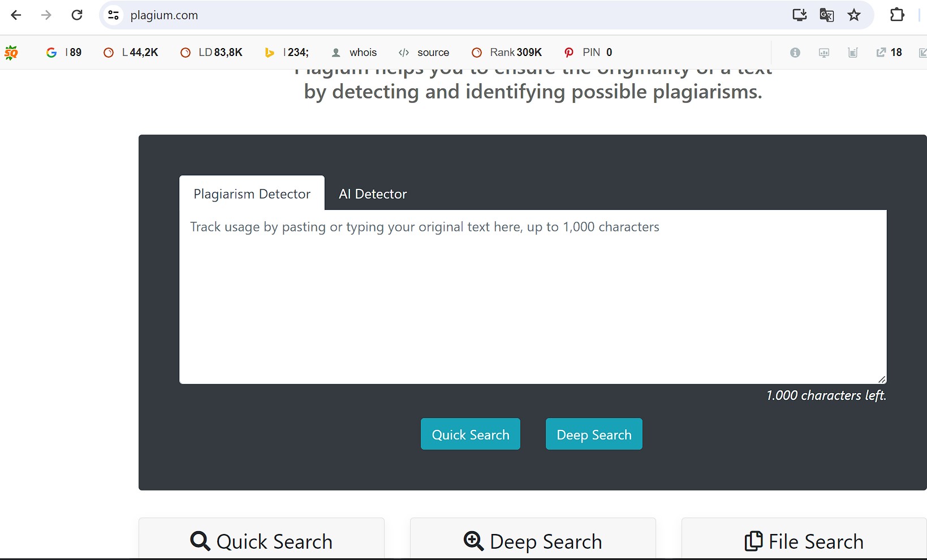Open site information icon in address bar

[x=113, y=15]
